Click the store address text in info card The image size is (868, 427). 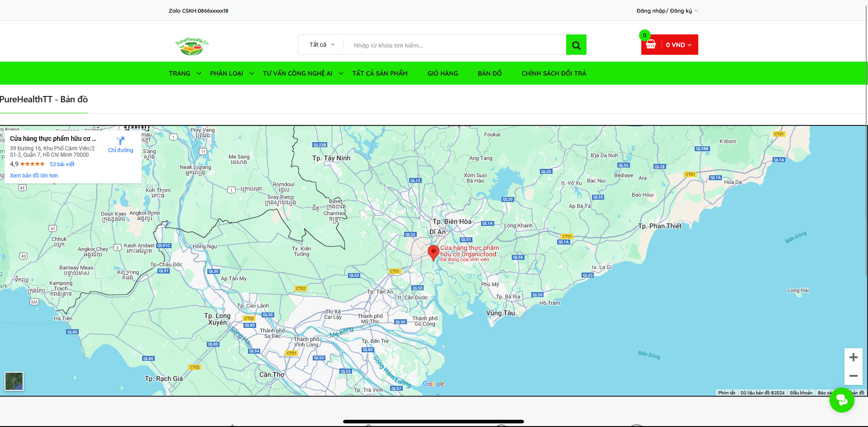click(52, 152)
